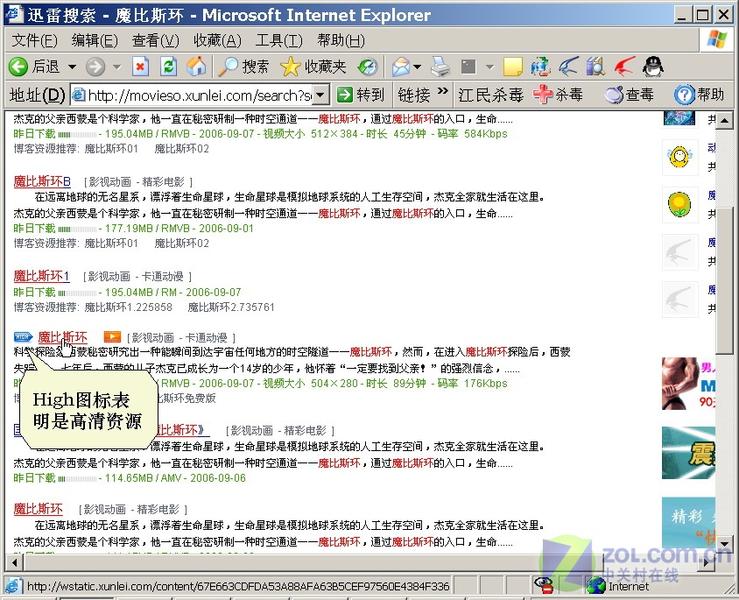Click the blue High quality icon
This screenshot has height=600, width=739.
[x=23, y=337]
